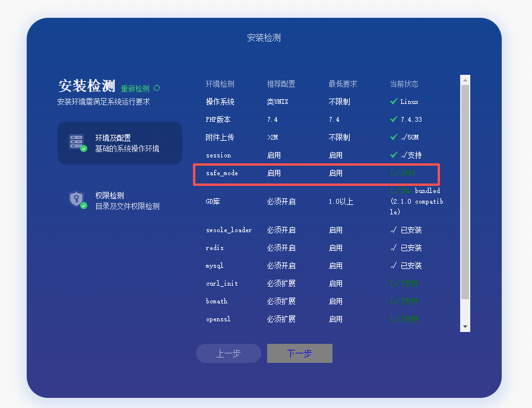Click the swoole_loader row label
This screenshot has width=532, height=408.
229,230
